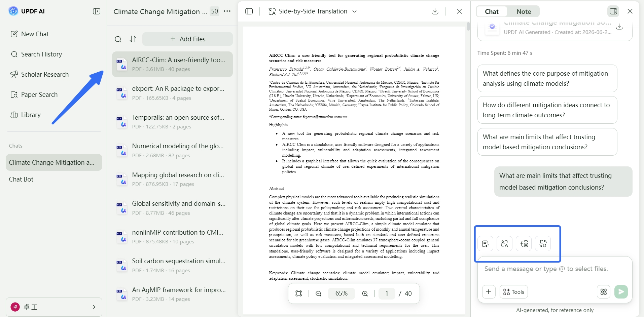
Task: Open eixport R package PDF
Action: pos(172,93)
